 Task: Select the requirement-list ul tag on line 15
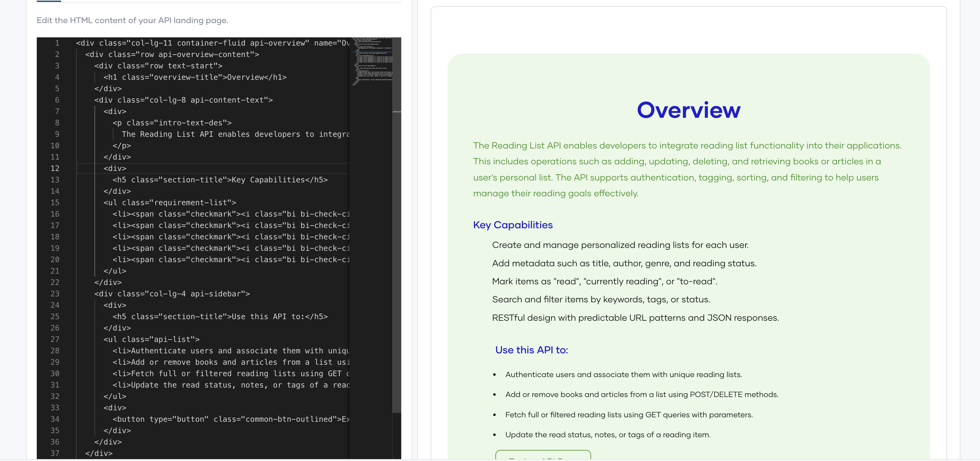pyautogui.click(x=170, y=203)
